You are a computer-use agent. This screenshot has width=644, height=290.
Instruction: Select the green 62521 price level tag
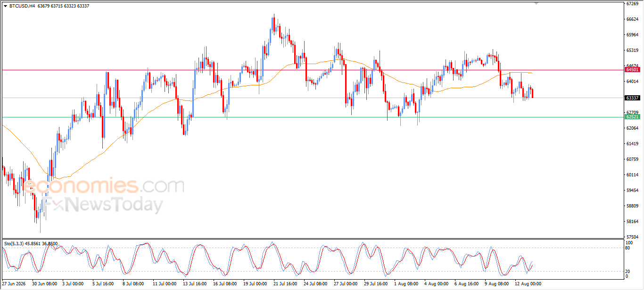632,116
